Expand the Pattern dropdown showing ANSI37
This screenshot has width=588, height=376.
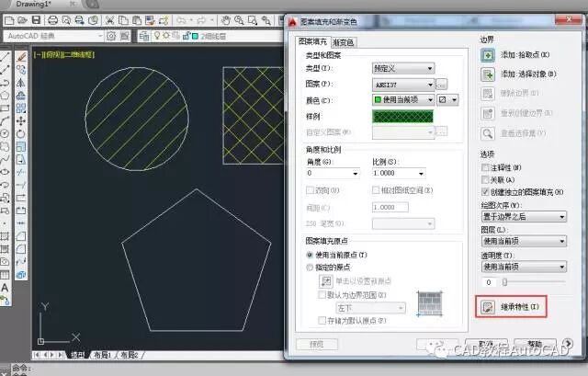(x=403, y=84)
